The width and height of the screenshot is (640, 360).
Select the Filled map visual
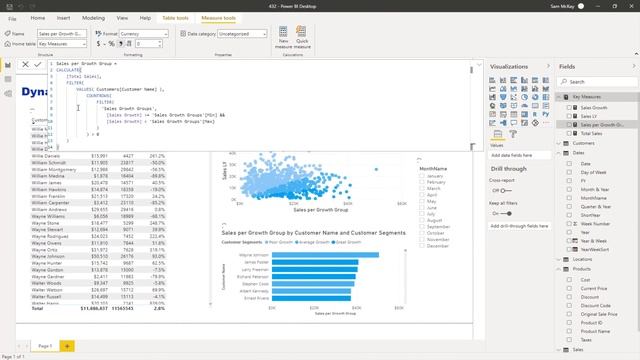coord(503,106)
